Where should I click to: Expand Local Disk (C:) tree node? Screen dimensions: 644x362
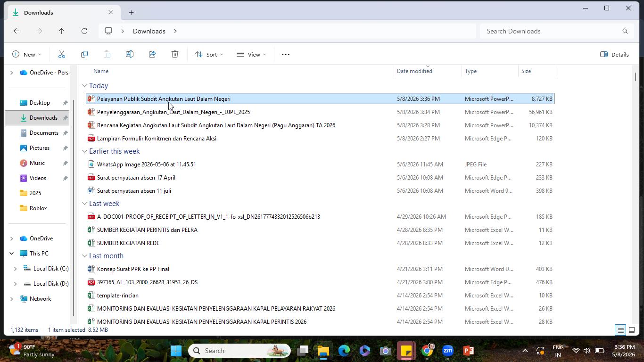[15, 269]
